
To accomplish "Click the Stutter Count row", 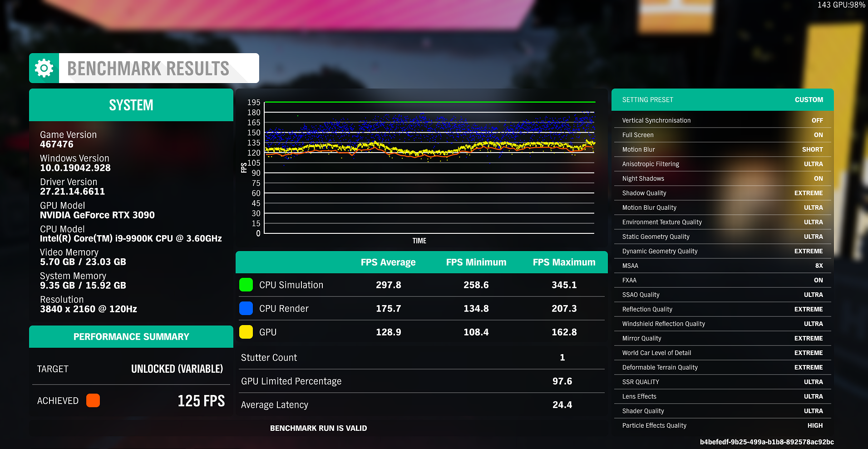I will point(420,358).
